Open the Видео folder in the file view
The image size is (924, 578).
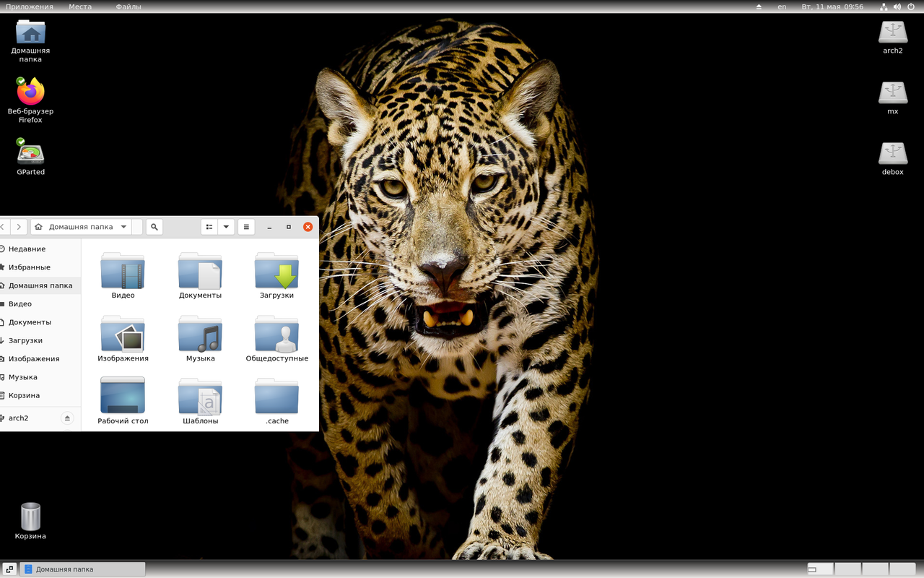(123, 275)
